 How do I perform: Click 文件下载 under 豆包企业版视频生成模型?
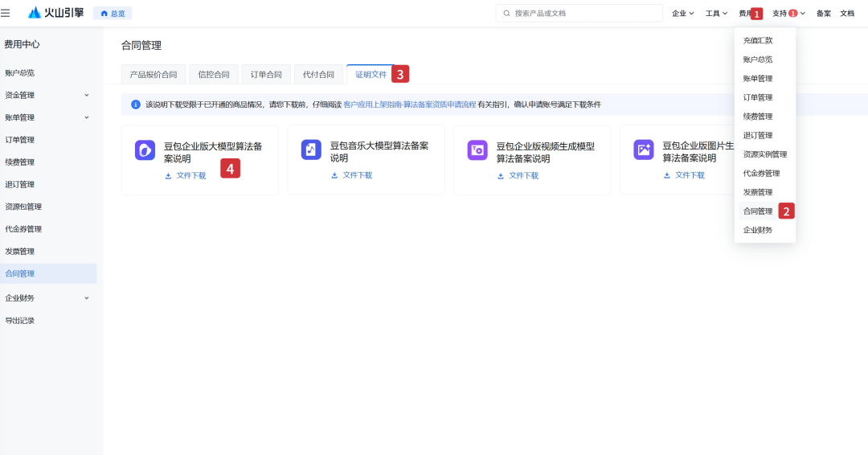point(518,175)
